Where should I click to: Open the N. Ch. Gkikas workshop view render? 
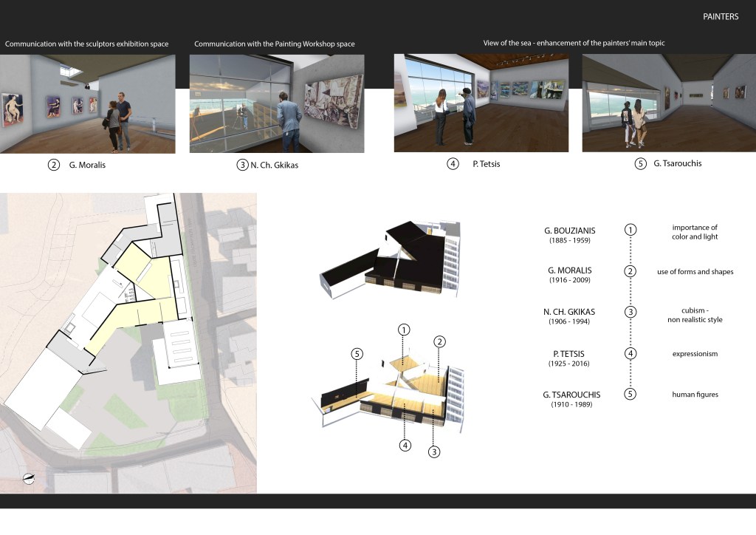click(x=277, y=104)
